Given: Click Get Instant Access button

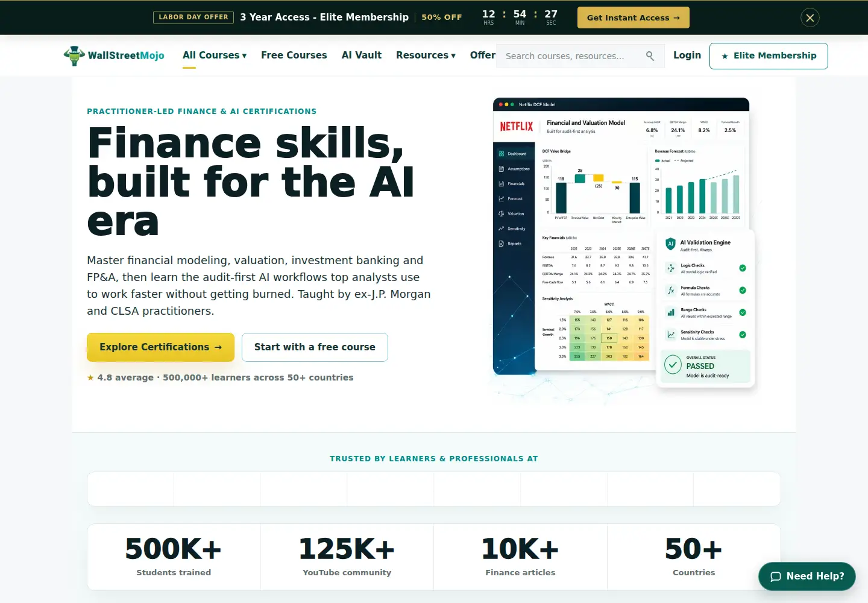Looking at the screenshot, I should [x=634, y=17].
